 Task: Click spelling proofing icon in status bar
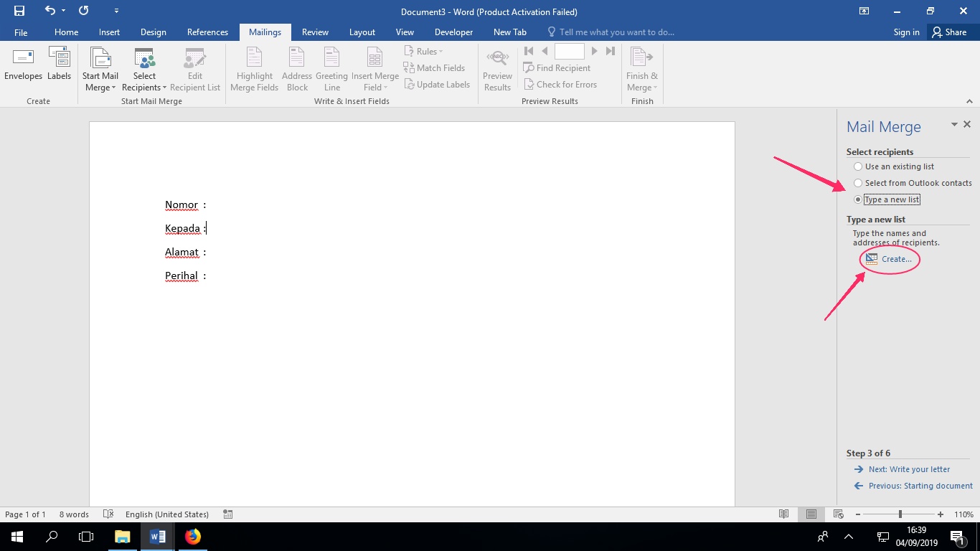click(108, 514)
